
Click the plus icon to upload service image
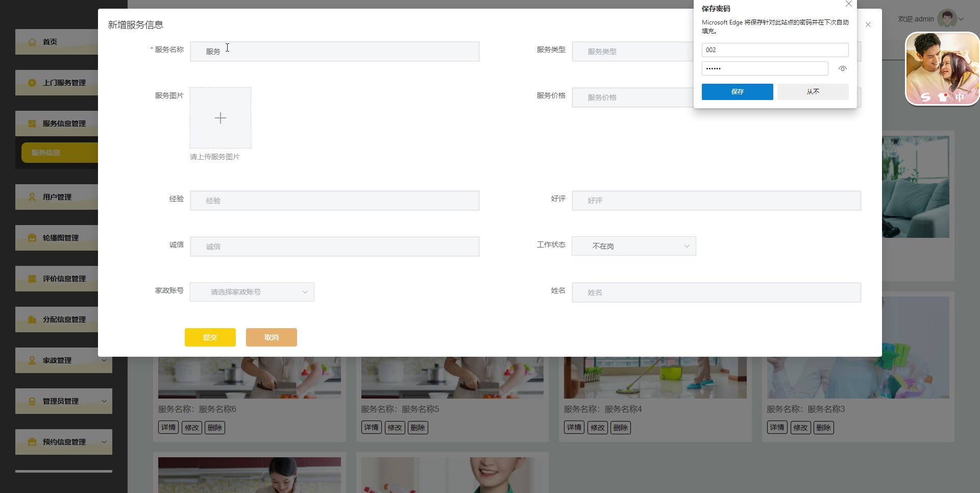(x=220, y=118)
